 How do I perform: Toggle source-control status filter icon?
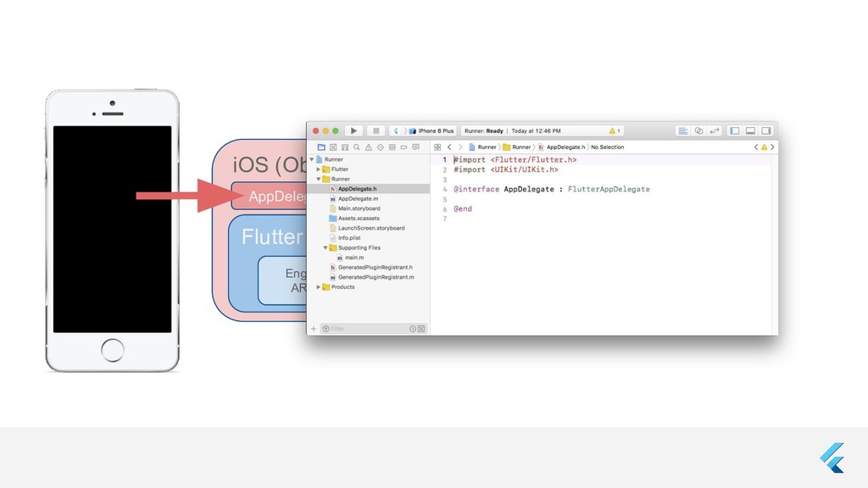click(421, 329)
